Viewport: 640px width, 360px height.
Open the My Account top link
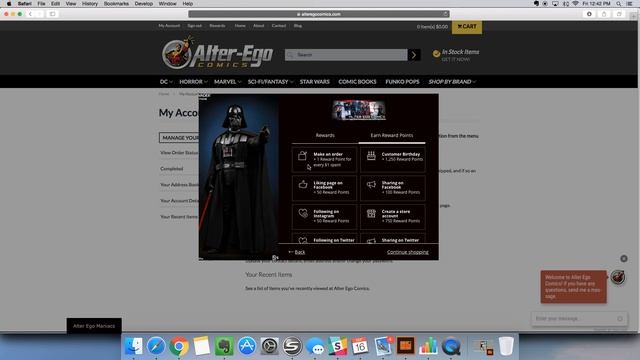coord(169,26)
